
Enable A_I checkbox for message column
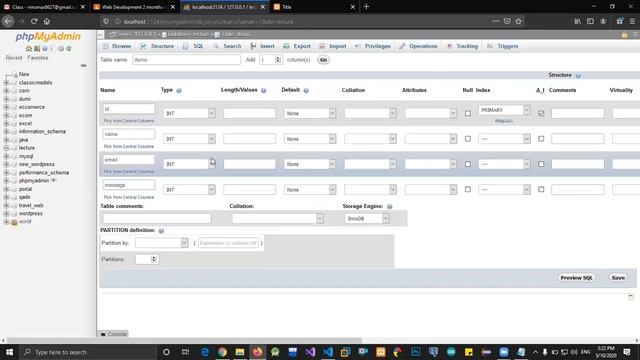tap(541, 189)
